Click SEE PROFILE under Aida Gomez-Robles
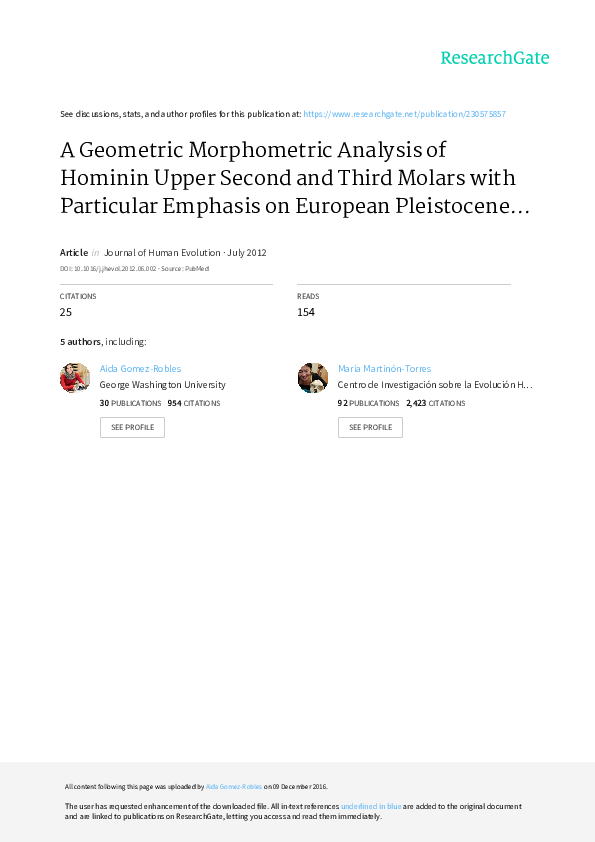This screenshot has width=595, height=842. 132,427
